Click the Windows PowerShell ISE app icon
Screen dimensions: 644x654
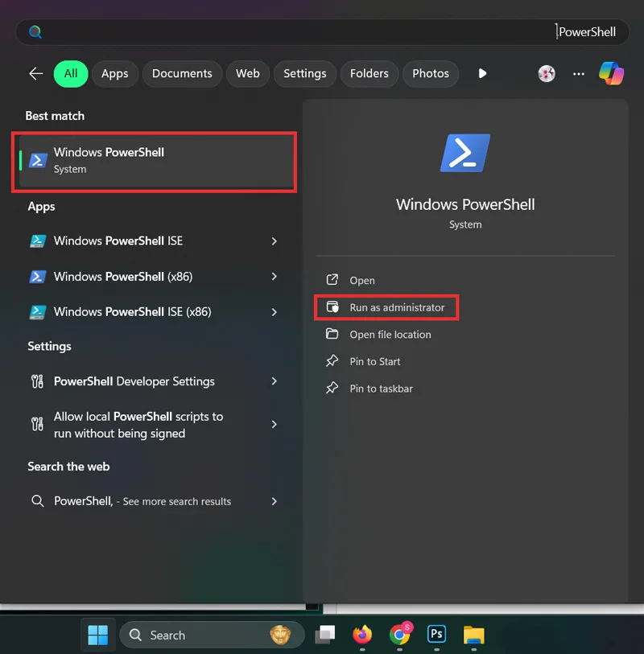point(38,241)
